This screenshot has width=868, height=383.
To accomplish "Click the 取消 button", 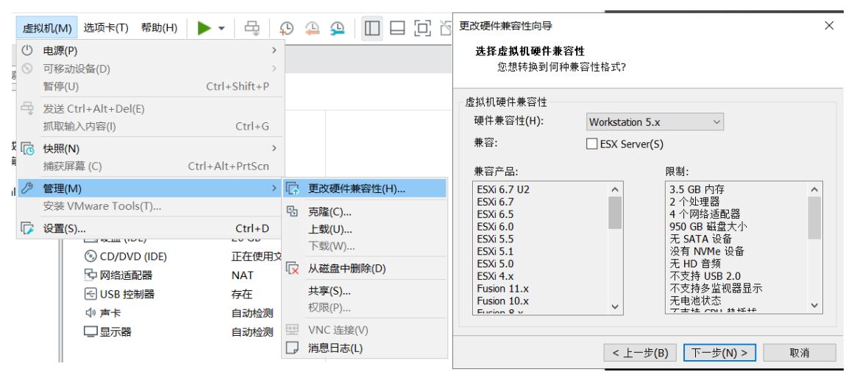I will 800,353.
